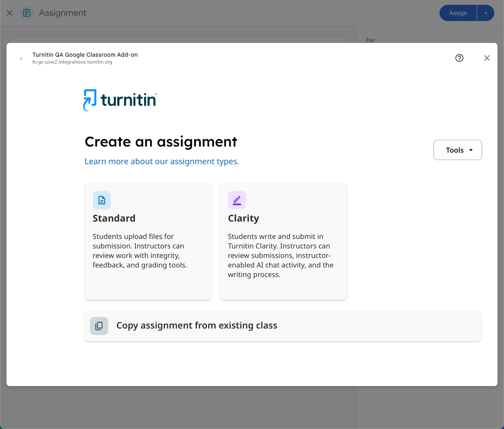Click the add-on warning triangle icon
Image resolution: width=504 pixels, height=429 pixels.
[x=21, y=58]
